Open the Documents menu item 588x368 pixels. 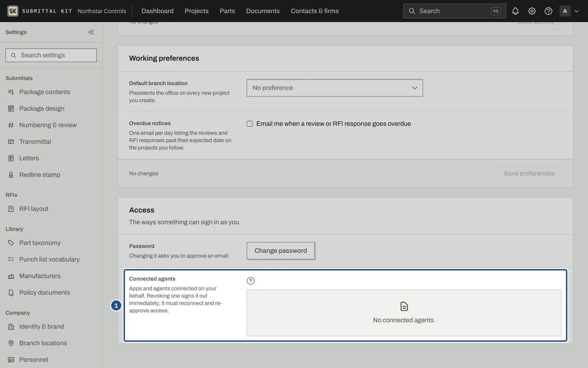(x=263, y=11)
